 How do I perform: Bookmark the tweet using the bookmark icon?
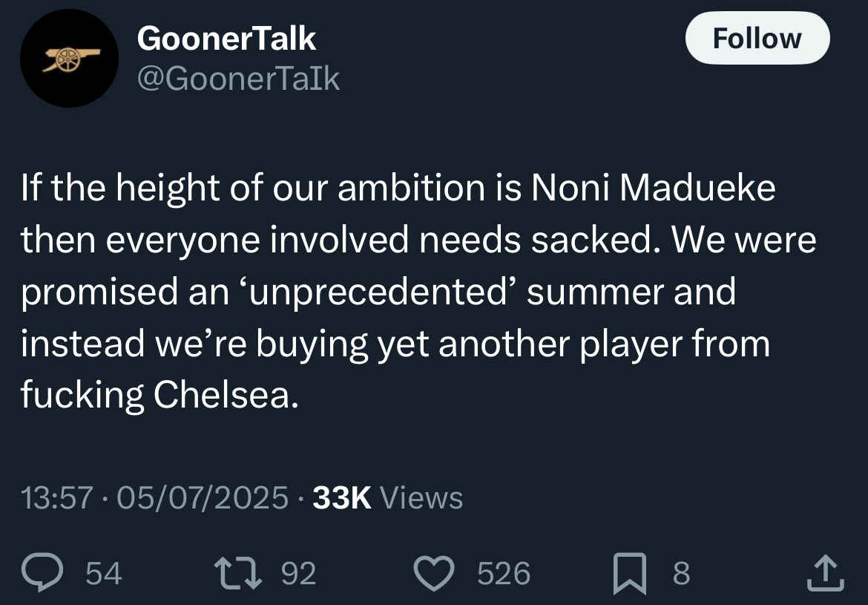click(x=630, y=573)
